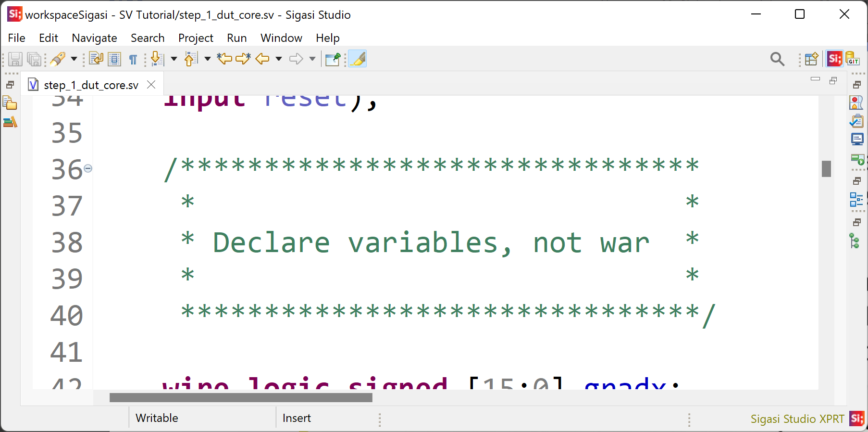Open the Navigate menu
Image resolution: width=868 pixels, height=432 pixels.
click(x=94, y=38)
